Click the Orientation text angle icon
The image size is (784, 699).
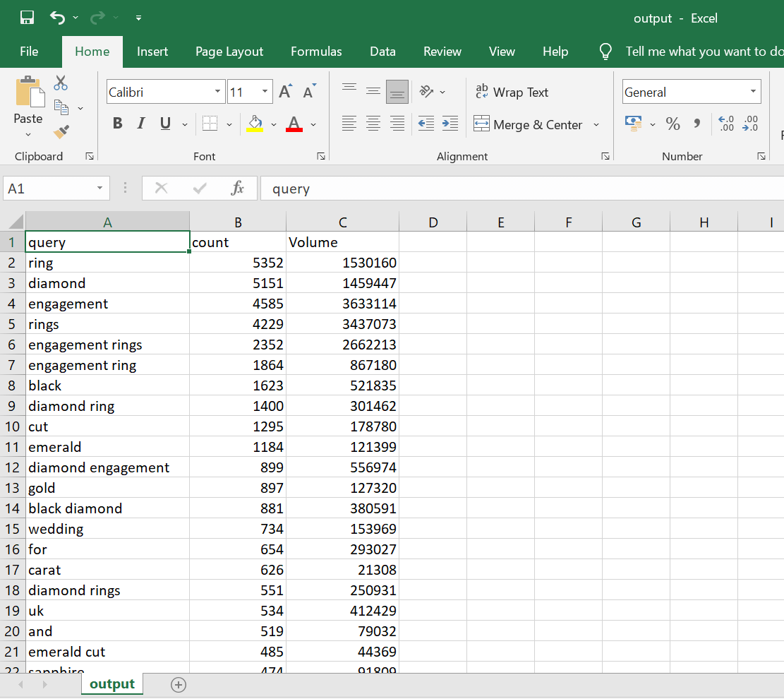pyautogui.click(x=426, y=92)
